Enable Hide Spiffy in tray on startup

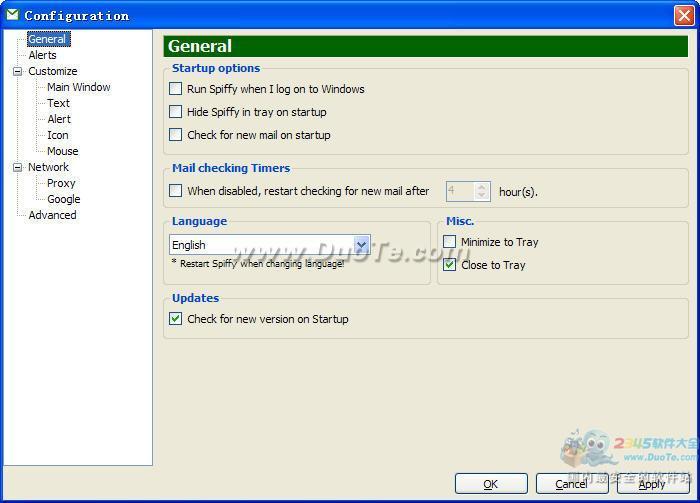coord(175,111)
